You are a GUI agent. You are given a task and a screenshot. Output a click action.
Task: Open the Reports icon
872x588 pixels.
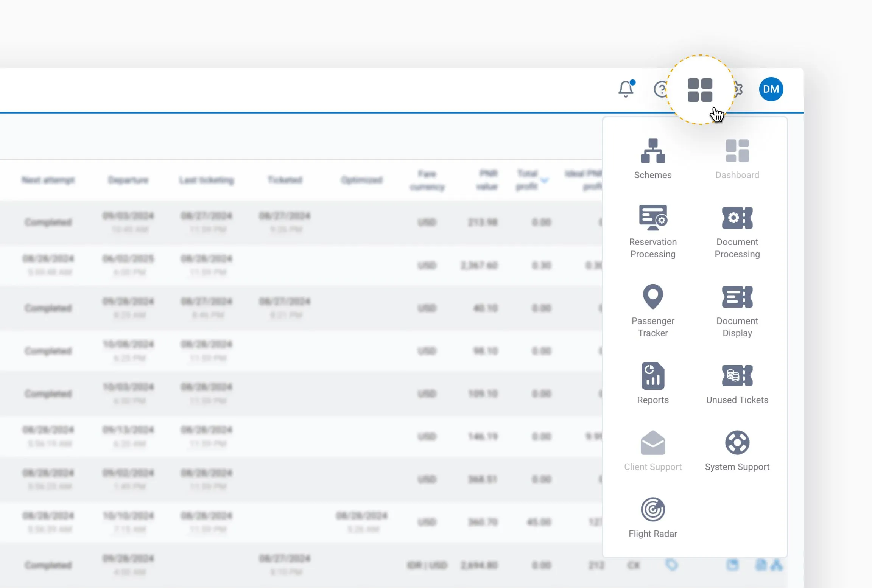652,376
